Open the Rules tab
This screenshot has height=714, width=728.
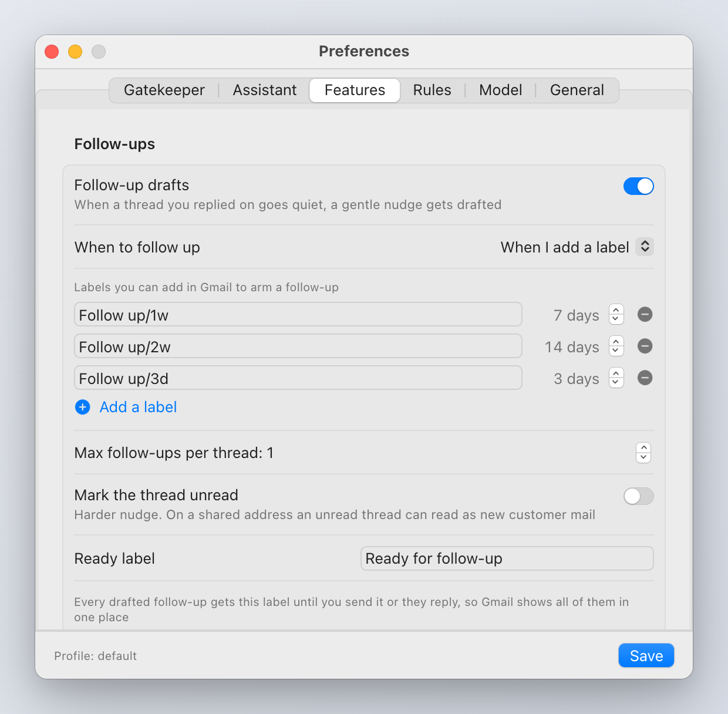click(432, 90)
